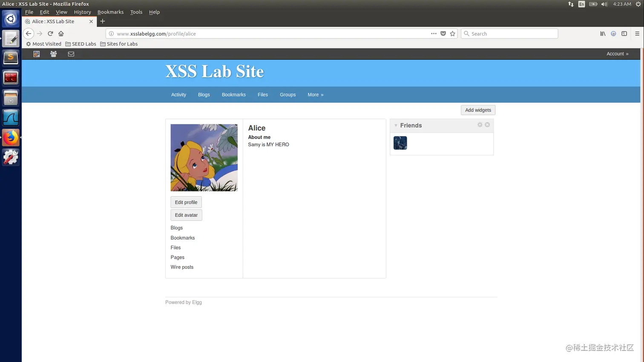
Task: Open the Firefox library icon
Action: click(603, 34)
